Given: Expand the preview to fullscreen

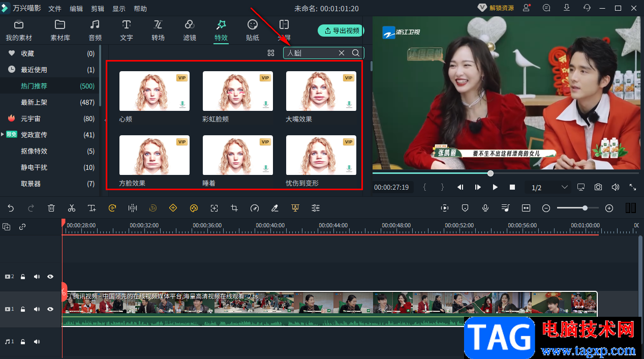Looking at the screenshot, I should coord(633,187).
